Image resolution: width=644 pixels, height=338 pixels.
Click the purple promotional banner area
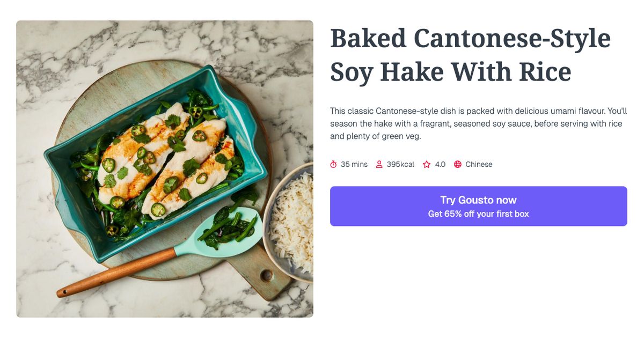[479, 205]
